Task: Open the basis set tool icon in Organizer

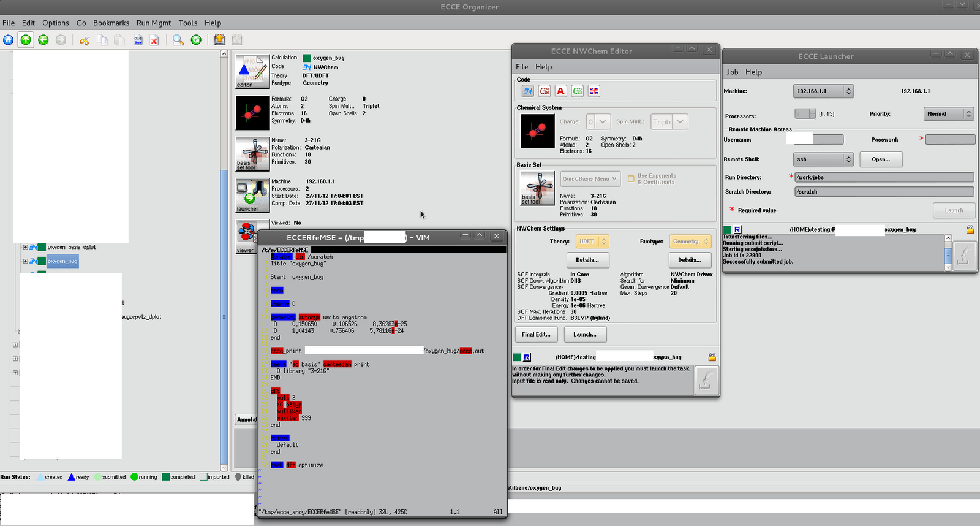Action: (252, 154)
